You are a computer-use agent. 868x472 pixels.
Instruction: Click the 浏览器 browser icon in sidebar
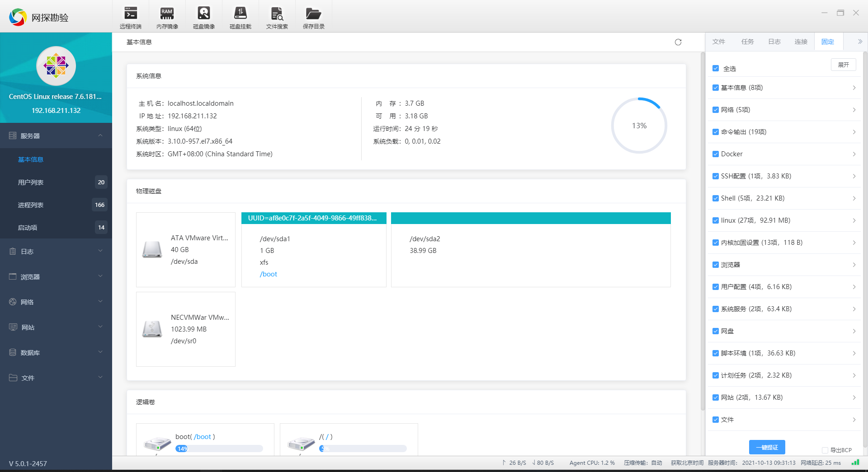click(x=13, y=276)
